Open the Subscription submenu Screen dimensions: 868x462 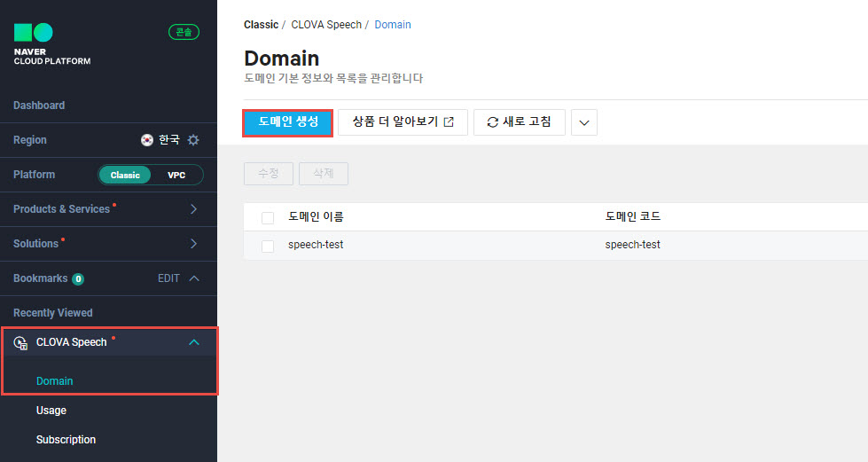point(66,440)
